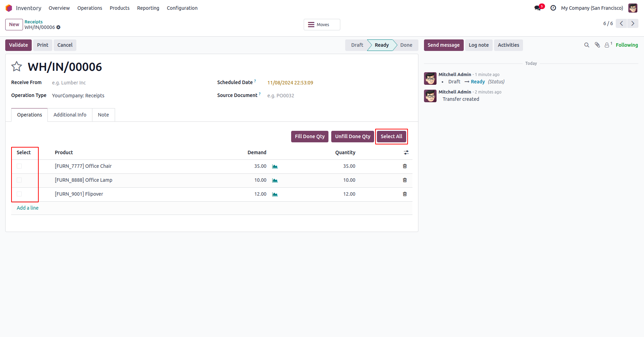The image size is (644, 337).
Task: Tick the select checkbox for Office Lamp
Action: (19, 180)
